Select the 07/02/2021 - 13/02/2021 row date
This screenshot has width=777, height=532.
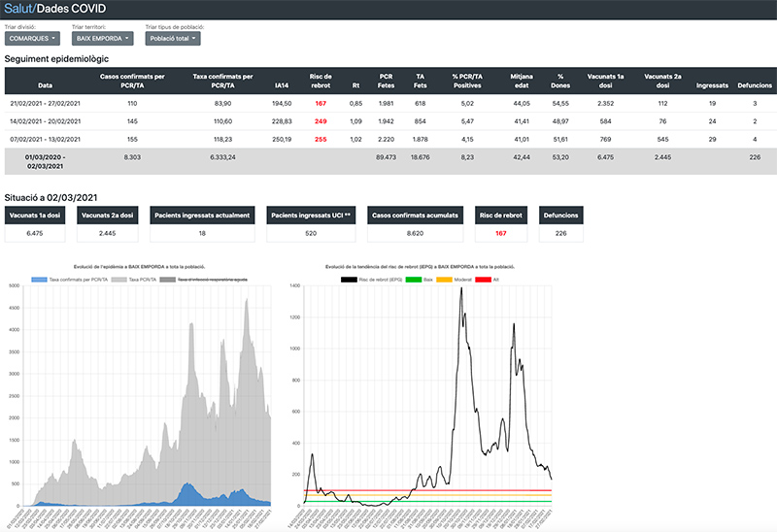point(45,139)
